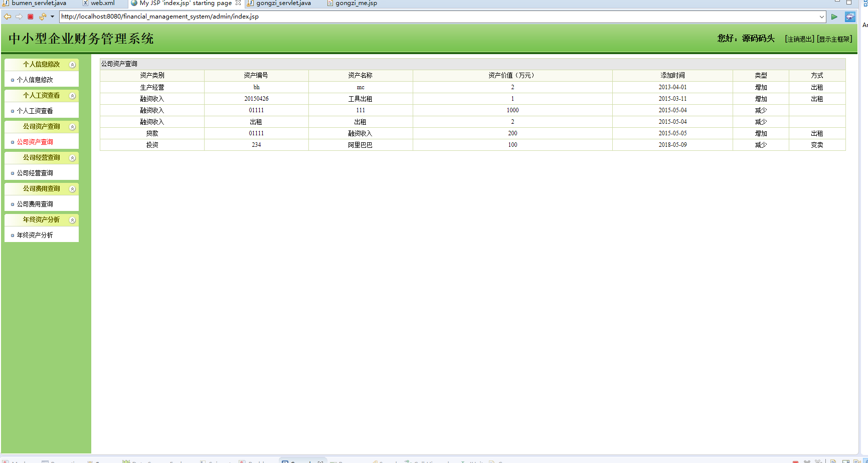This screenshot has width=868, height=463.
Task: Open the URL address history dropdown
Action: tap(822, 17)
